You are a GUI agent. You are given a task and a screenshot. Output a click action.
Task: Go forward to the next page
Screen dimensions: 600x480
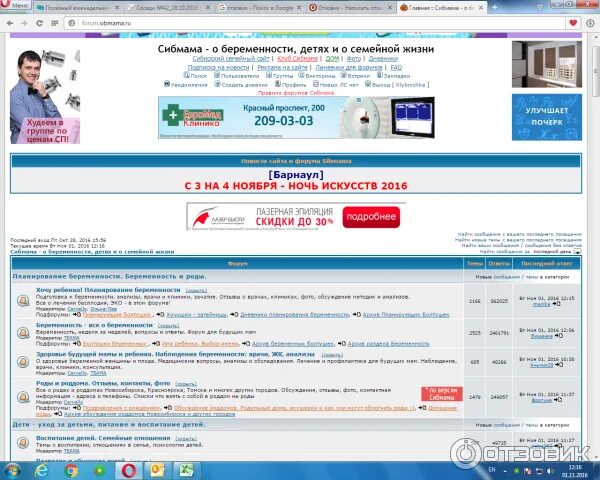(24, 23)
